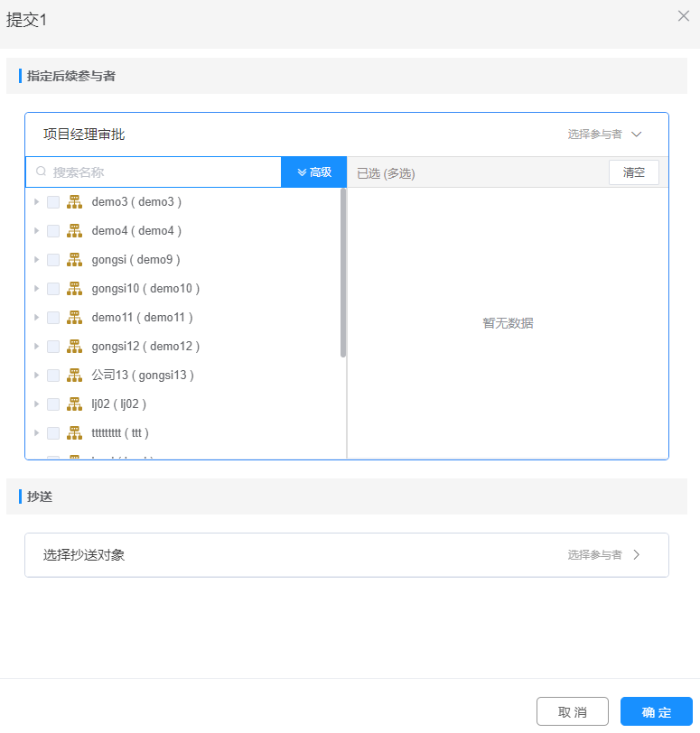Tick the gongsi ( demo9 ) checkbox

[53, 260]
